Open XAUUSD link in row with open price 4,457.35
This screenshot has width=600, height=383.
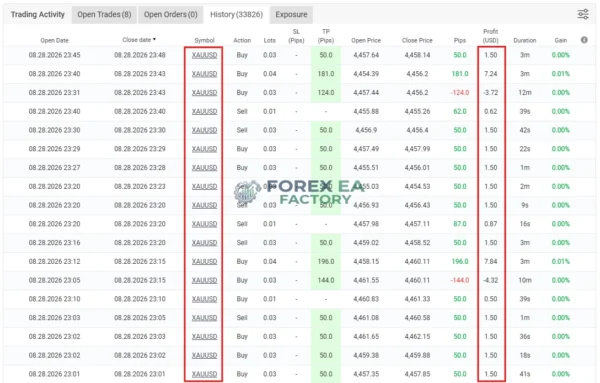coord(204,374)
